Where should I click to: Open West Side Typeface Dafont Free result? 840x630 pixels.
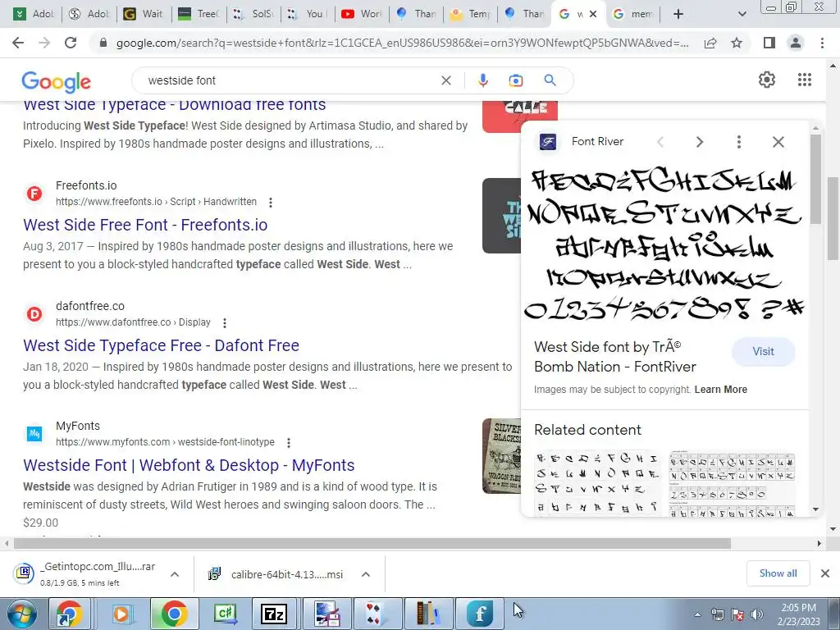tap(161, 345)
